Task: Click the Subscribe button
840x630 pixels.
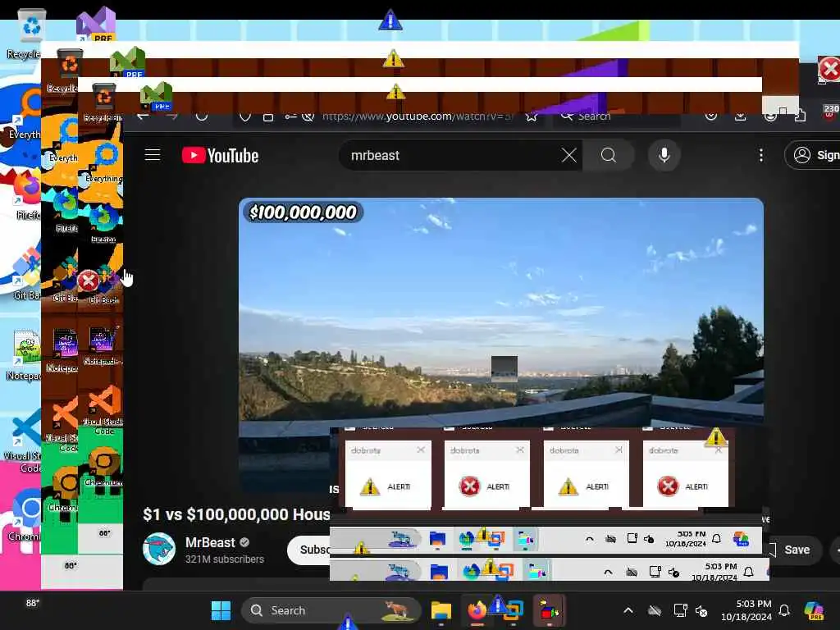Action: (x=309, y=550)
